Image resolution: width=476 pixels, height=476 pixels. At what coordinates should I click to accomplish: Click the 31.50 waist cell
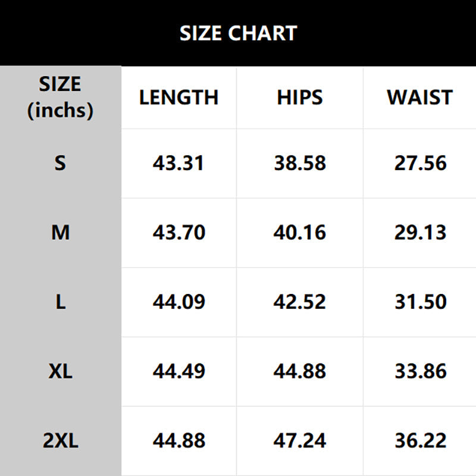(420, 302)
